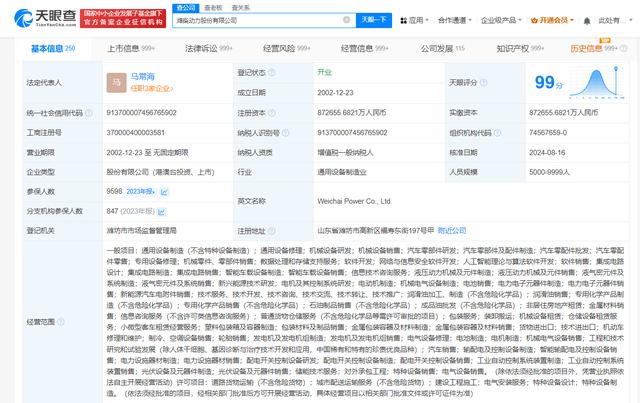Open the 2023年报 year dropdown

(x=141, y=191)
